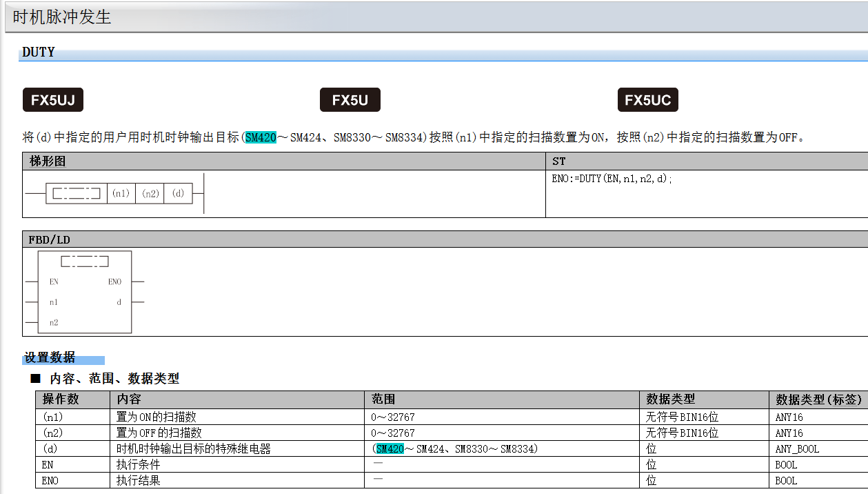Click the FX5U model badge
The image size is (868, 494).
click(350, 100)
